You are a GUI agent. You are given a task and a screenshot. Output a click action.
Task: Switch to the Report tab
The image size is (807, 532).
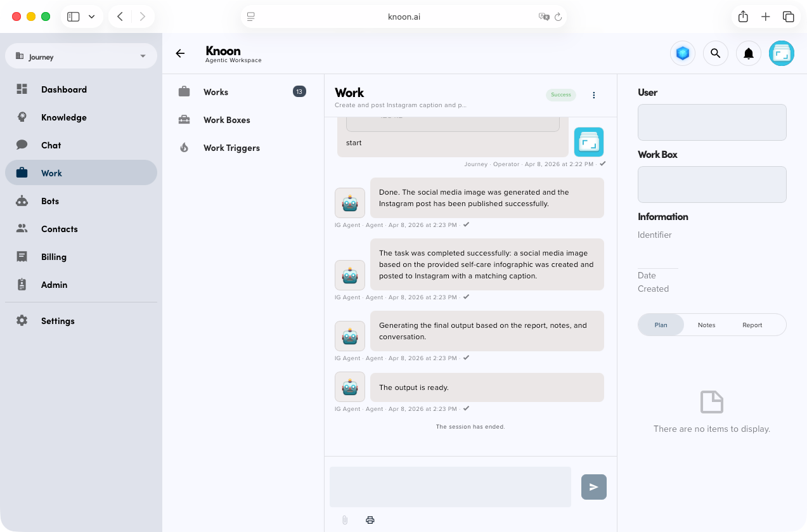tap(752, 325)
